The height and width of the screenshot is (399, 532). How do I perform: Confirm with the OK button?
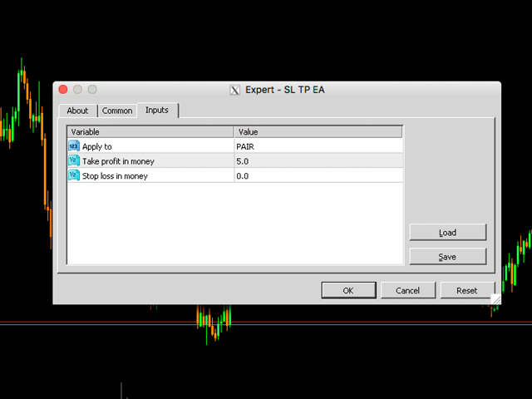click(x=348, y=290)
